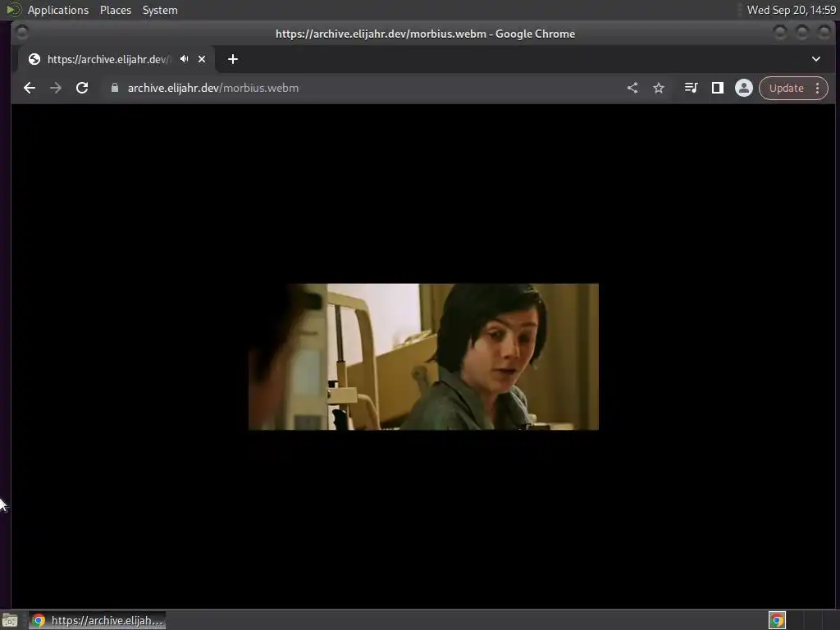Maximize the Chrome window
The image size is (840, 630).
coord(802,33)
